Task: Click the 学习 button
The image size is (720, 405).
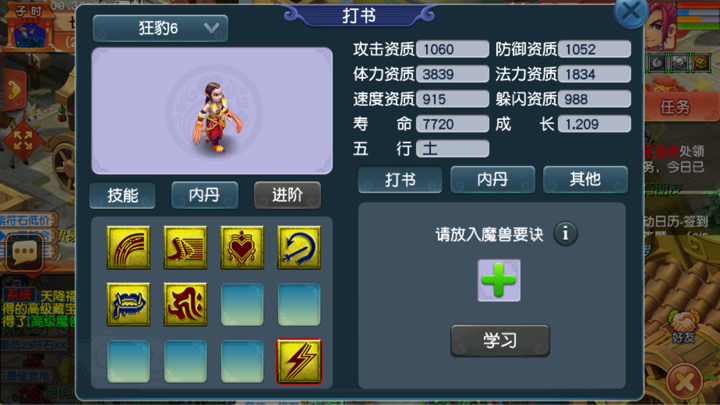Action: click(x=500, y=341)
